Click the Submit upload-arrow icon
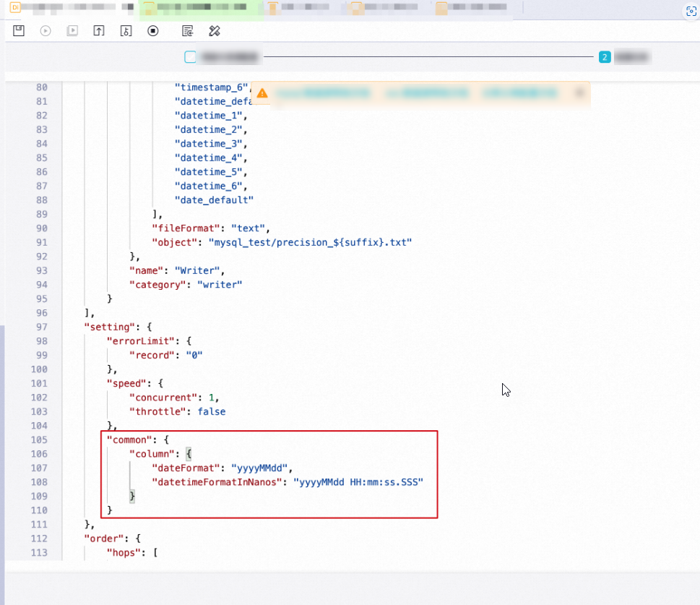Viewport: 700px width, 605px height. click(x=99, y=31)
